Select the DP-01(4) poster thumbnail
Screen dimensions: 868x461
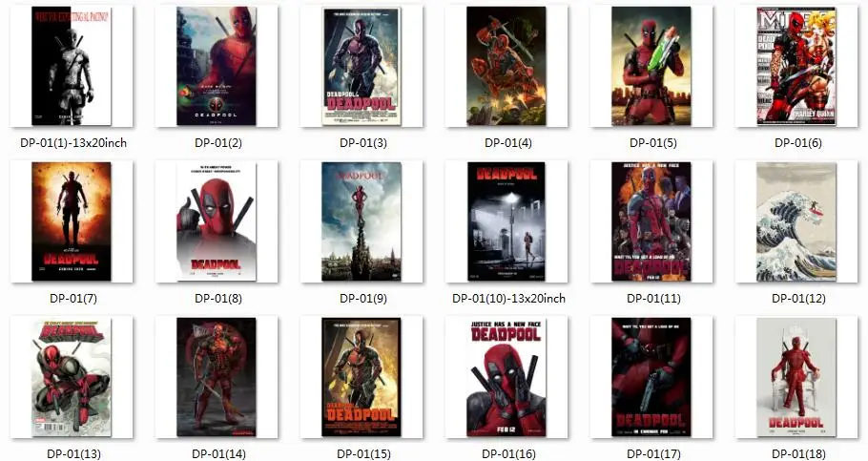(506, 66)
